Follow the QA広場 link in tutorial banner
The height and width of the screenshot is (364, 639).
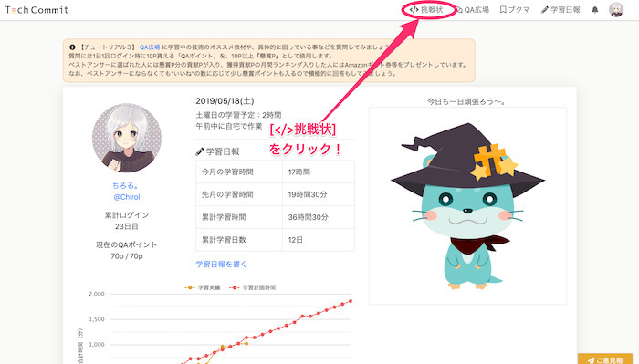pos(150,47)
